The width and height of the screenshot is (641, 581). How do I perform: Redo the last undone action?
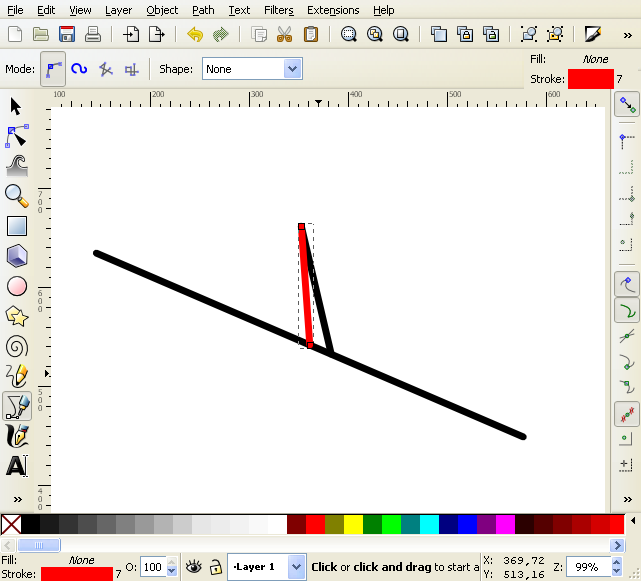(x=221, y=34)
